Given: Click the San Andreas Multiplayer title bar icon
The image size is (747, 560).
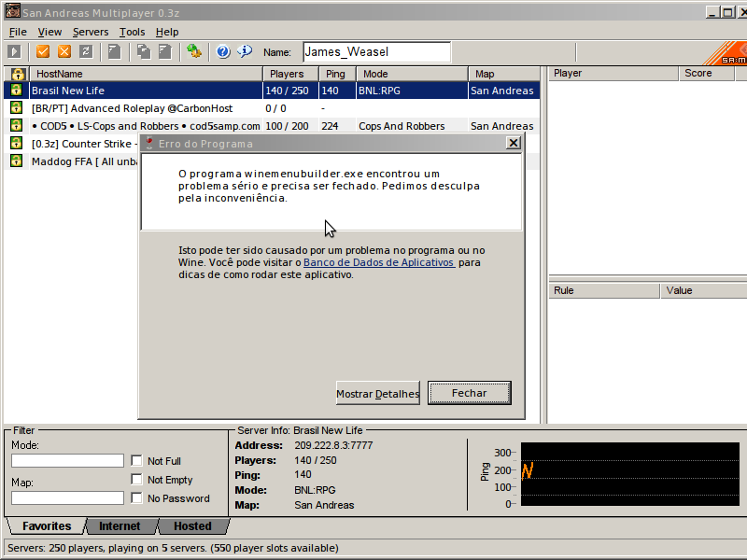Looking at the screenshot, I should click(x=13, y=11).
